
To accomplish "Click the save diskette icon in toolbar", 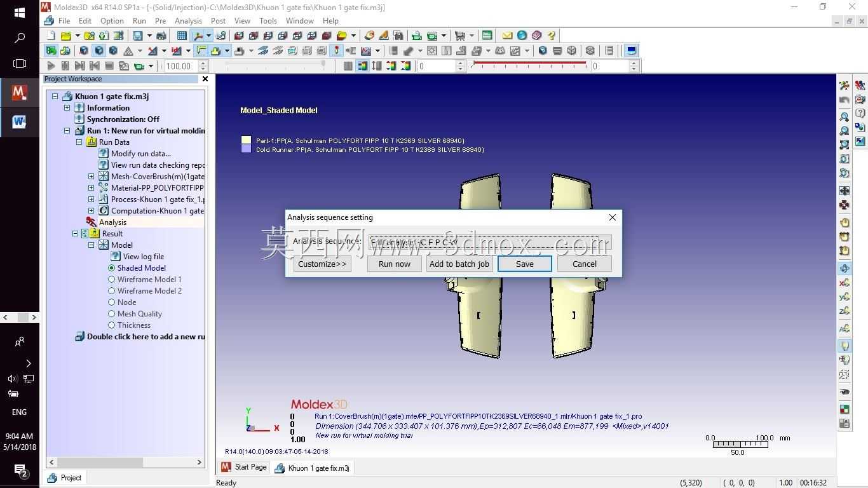I will [x=138, y=36].
